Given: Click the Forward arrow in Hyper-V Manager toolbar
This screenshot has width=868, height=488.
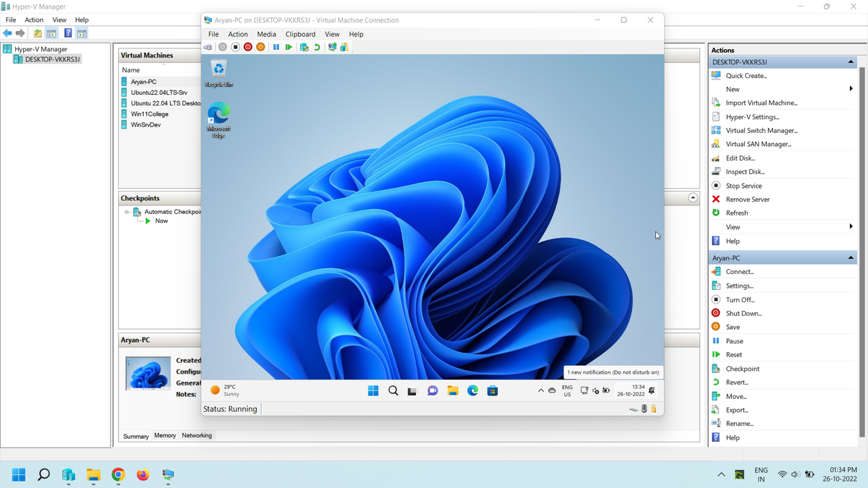Looking at the screenshot, I should click(20, 33).
